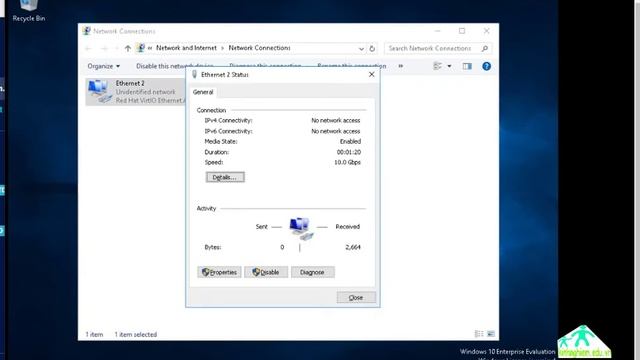Open the Recycle Bin desktop icon
Image resolution: width=640 pixels, height=360 pixels.
(x=29, y=10)
